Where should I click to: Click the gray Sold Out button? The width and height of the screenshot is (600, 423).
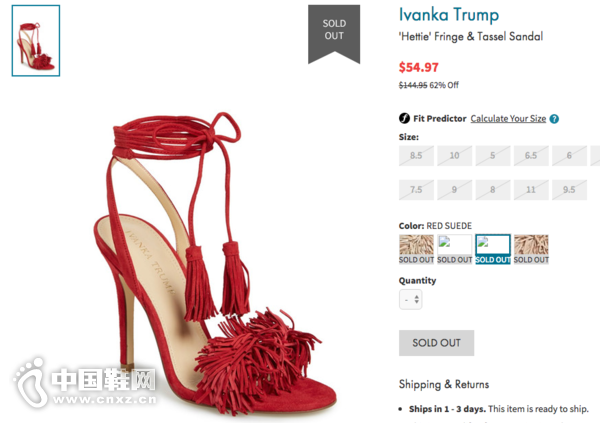436,343
